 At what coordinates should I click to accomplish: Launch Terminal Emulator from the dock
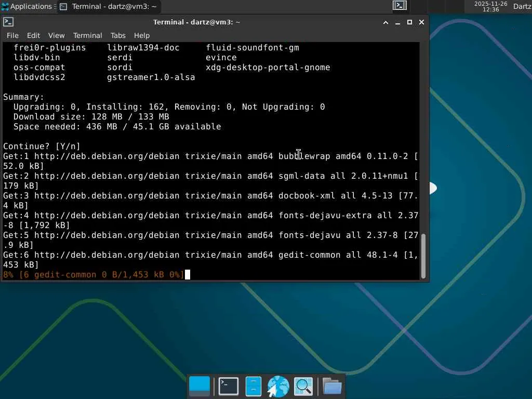pos(229,386)
